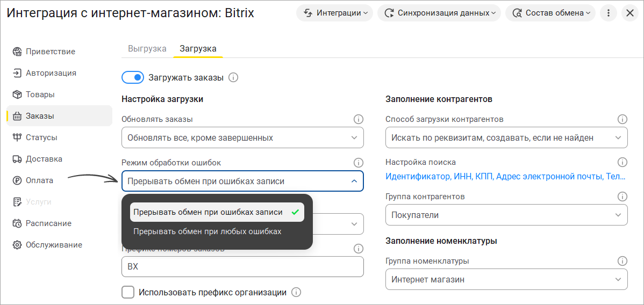Click the order number prefix field BX
Viewport: 644px width, 305px height.
pyautogui.click(x=243, y=266)
